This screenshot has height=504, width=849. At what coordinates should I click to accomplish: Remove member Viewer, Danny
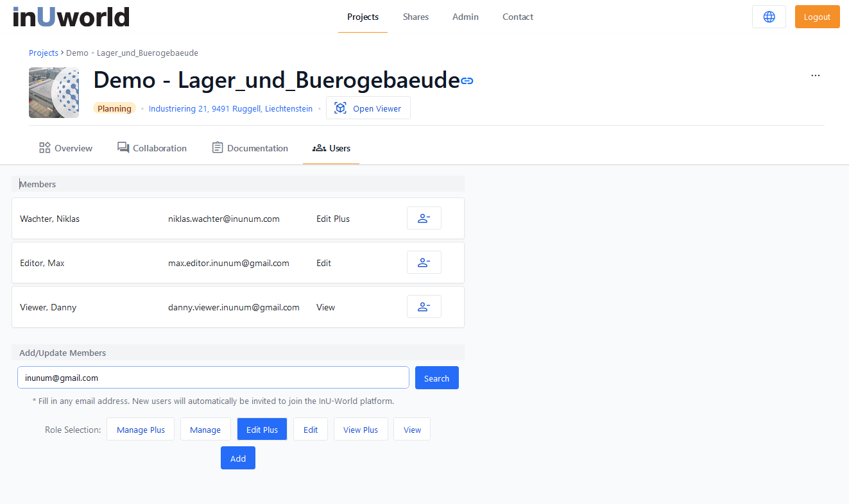tap(424, 307)
